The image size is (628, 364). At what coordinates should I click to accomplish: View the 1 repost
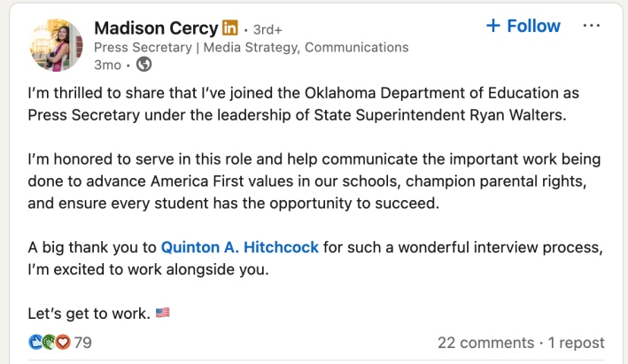coord(577,342)
